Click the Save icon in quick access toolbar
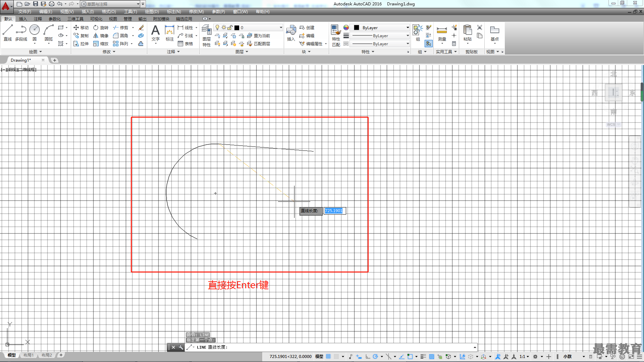Viewport: 644px width, 362px height. (36, 4)
